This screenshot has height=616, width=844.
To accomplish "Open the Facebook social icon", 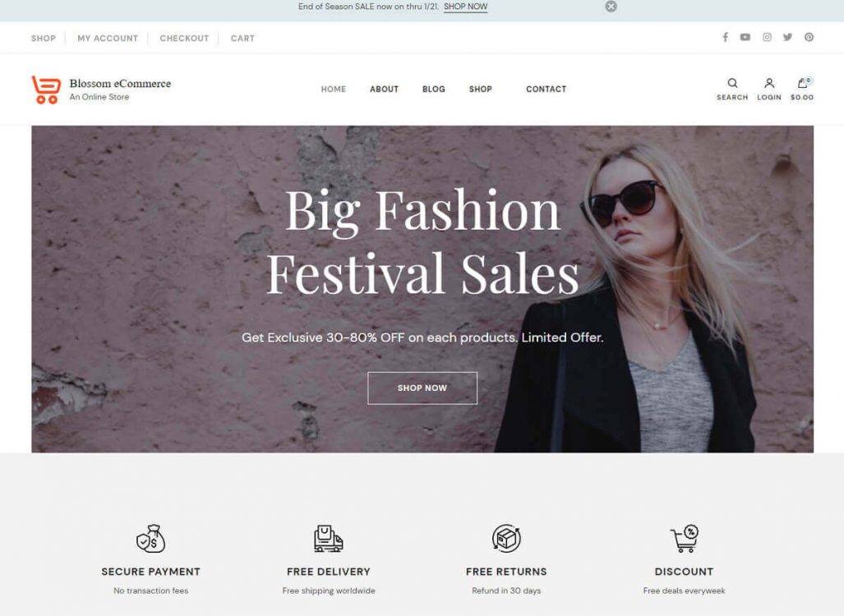I will coord(725,37).
